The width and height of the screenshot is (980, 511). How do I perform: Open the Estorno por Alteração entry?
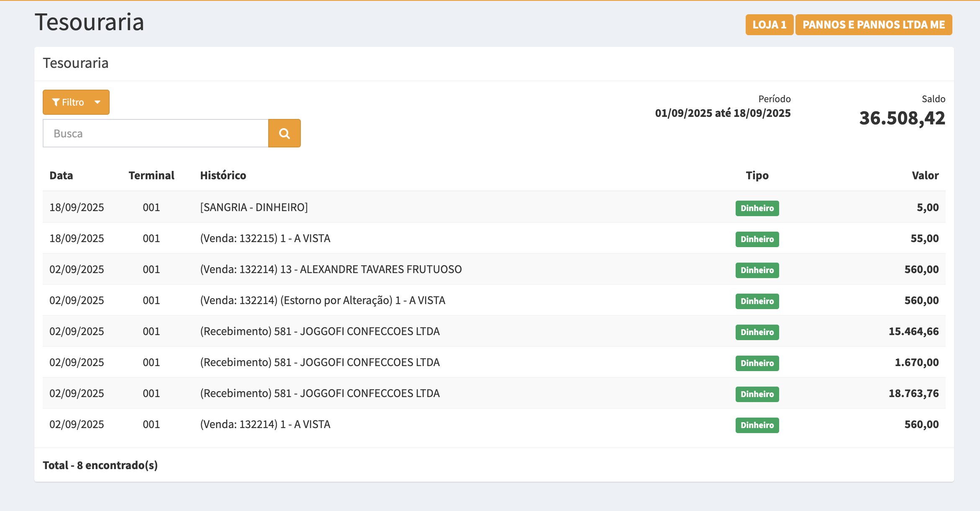[322, 300]
